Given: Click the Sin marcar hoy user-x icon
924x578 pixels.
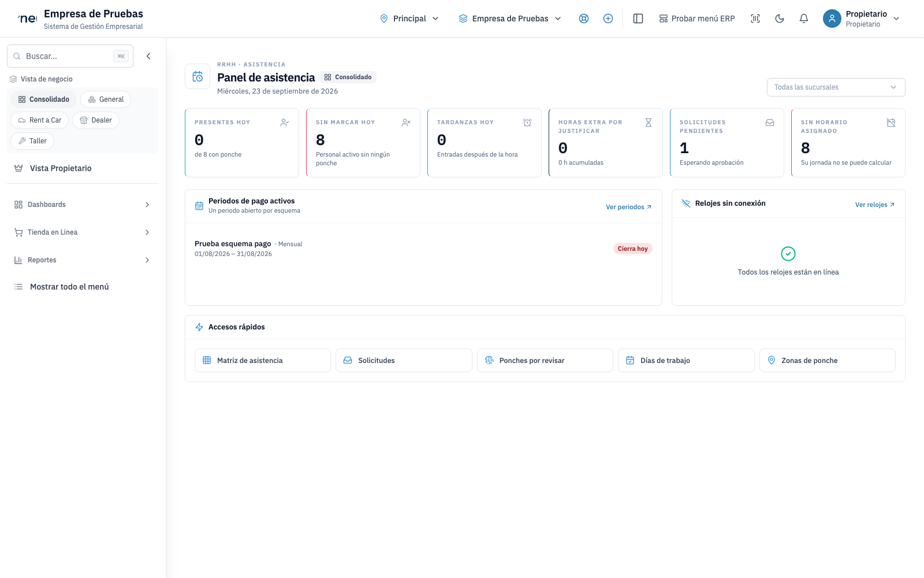Looking at the screenshot, I should (406, 123).
